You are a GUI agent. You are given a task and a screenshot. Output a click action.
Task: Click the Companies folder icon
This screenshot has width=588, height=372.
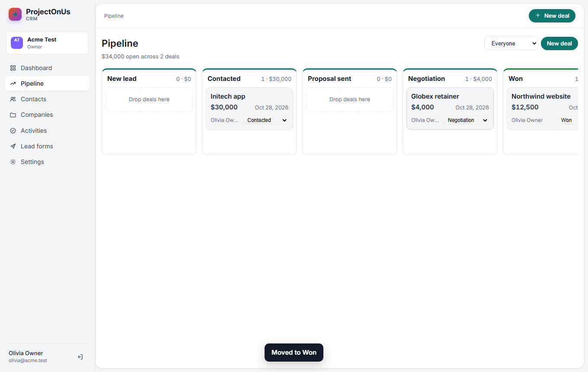13,115
